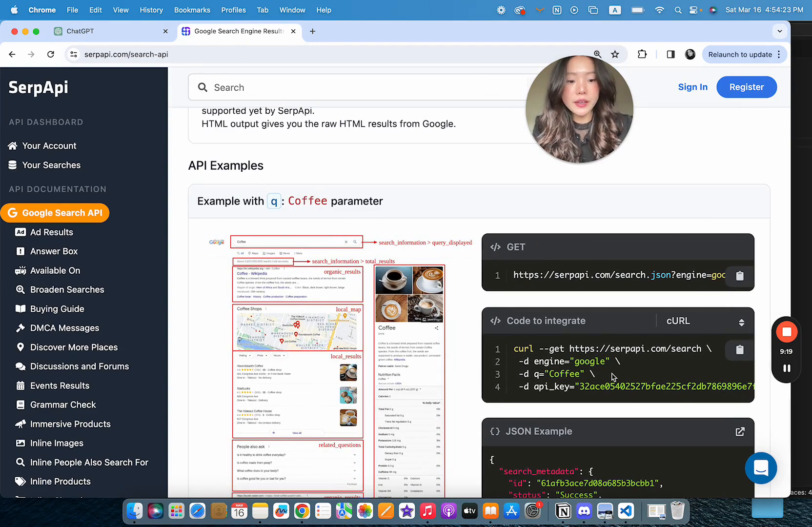
Task: Copy the cURL code to clipboard
Action: pyautogui.click(x=740, y=349)
